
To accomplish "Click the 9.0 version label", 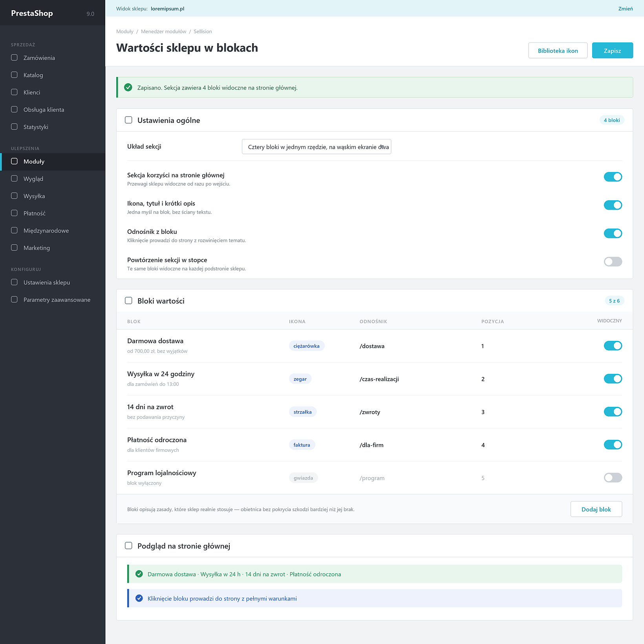I will [90, 14].
